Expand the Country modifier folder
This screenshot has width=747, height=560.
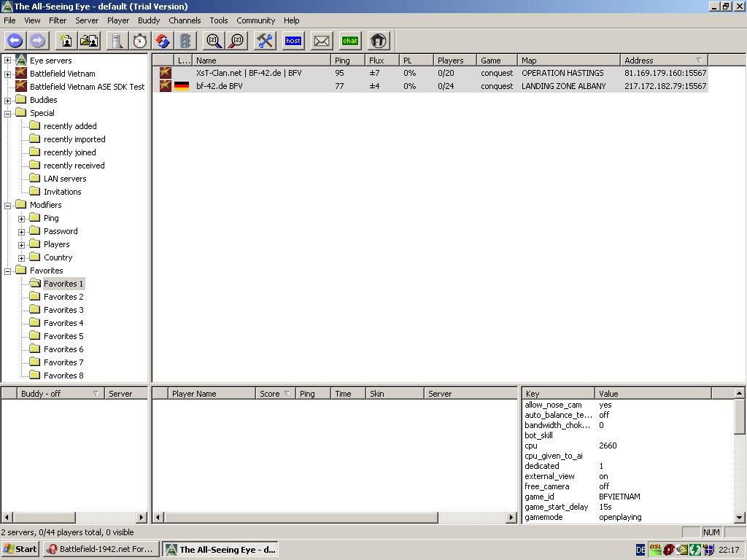point(21,258)
